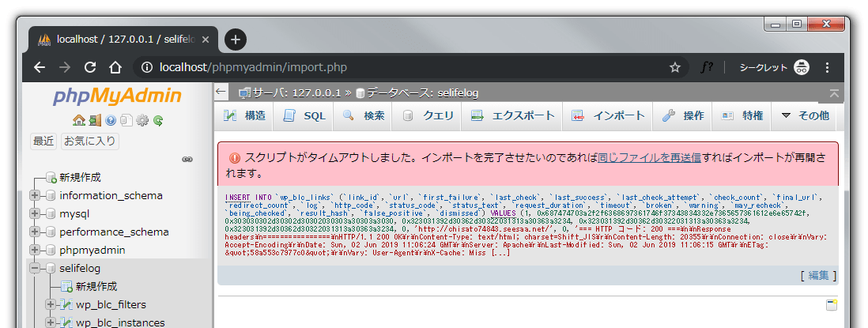The width and height of the screenshot is (868, 328).
Task: Click the green reload navigation icon
Action: [x=158, y=121]
